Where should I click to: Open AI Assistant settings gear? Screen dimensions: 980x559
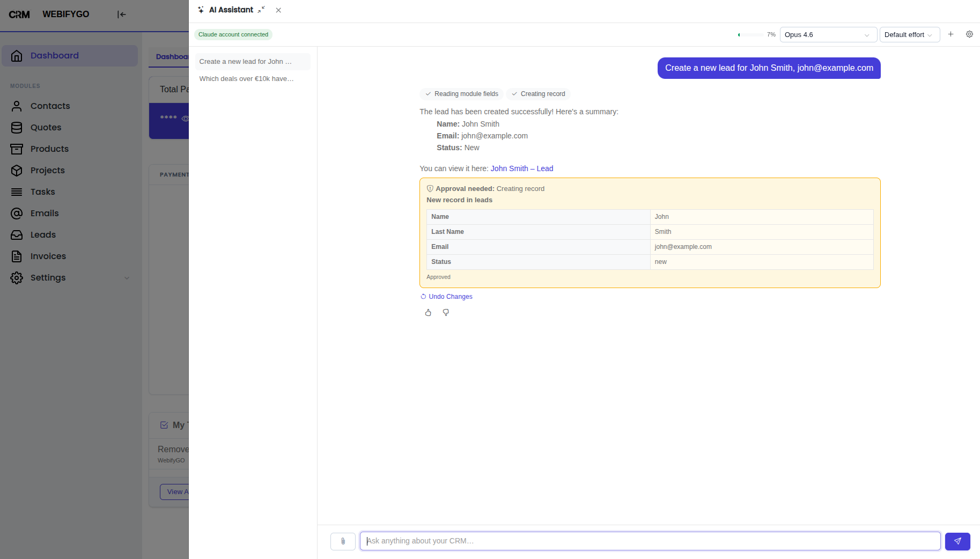pos(969,34)
